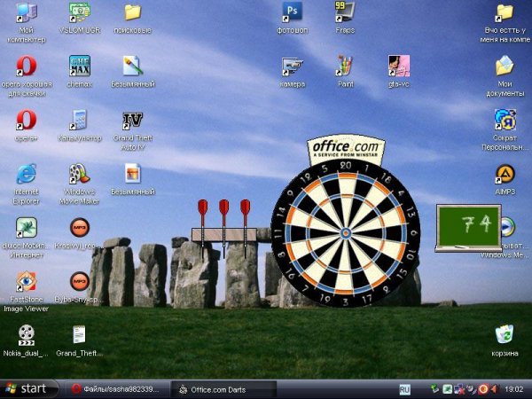
Task: Open the Internet Explorer shortcut
Action: tap(27, 174)
